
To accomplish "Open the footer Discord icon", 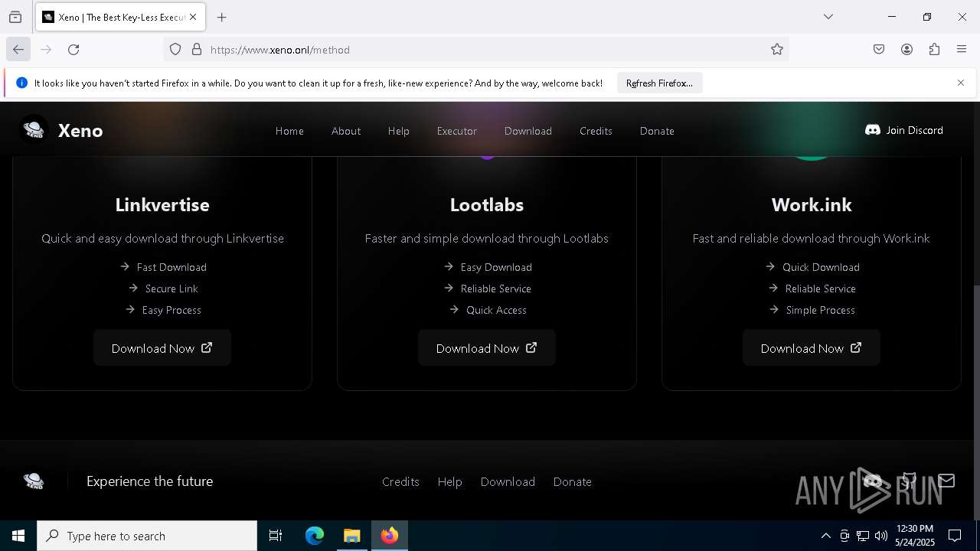I will pos(873,481).
